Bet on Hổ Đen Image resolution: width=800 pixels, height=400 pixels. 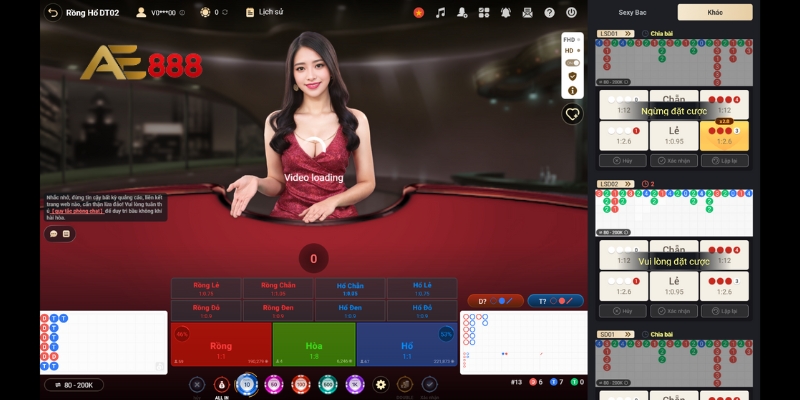[x=350, y=311]
